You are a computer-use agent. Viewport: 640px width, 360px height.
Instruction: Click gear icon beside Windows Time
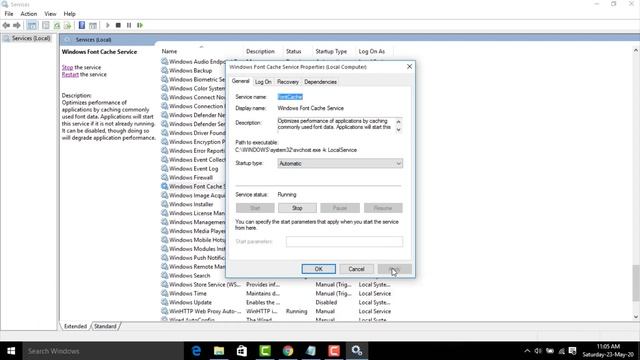point(164,293)
